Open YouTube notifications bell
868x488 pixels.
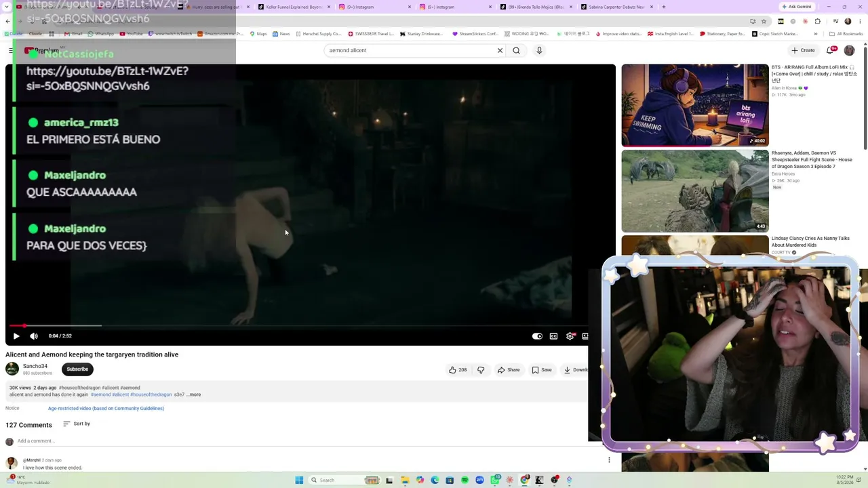832,50
